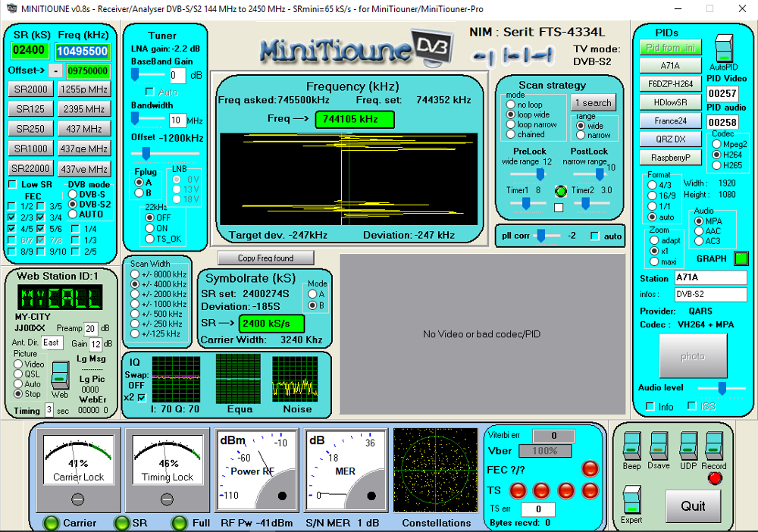
Task: Toggle the UDP switch
Action: tap(688, 446)
